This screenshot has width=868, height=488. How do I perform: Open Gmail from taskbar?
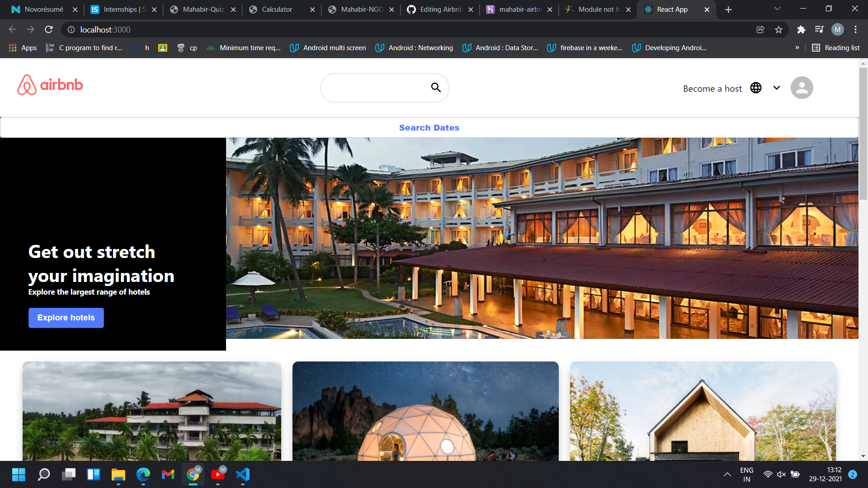coord(168,474)
